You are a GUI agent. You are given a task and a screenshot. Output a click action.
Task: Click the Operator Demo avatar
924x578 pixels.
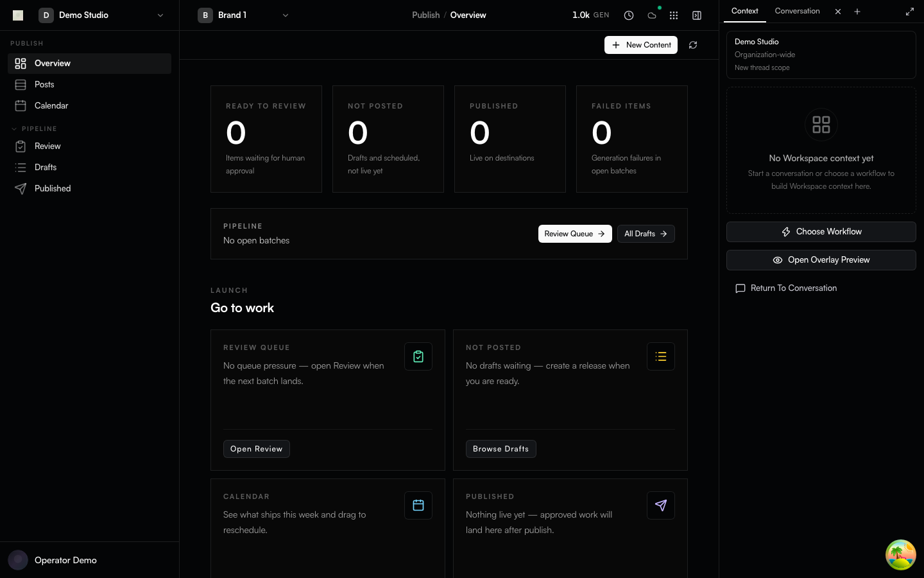(18, 560)
